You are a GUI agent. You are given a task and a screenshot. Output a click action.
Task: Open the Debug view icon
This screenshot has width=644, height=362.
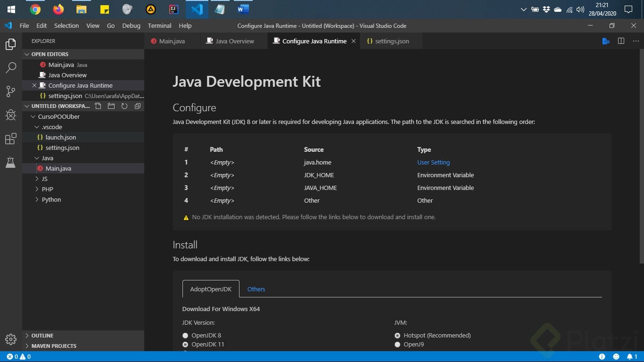(11, 115)
